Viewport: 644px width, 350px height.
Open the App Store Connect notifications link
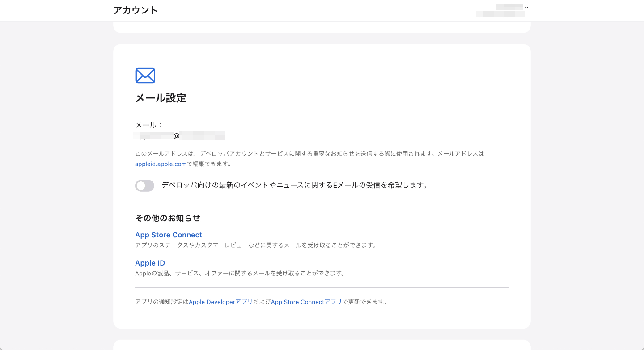coord(169,235)
